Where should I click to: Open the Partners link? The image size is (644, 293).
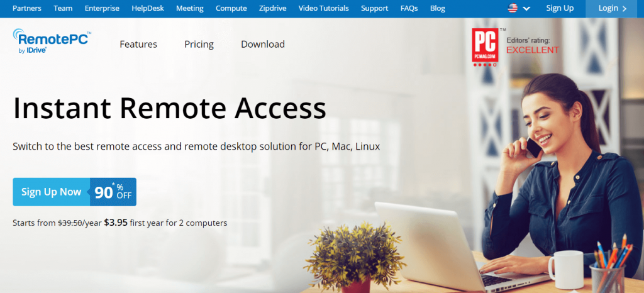tap(26, 8)
